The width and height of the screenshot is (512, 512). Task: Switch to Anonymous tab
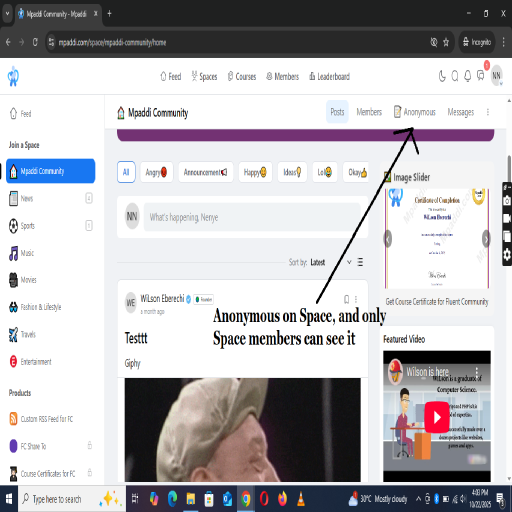pos(415,112)
